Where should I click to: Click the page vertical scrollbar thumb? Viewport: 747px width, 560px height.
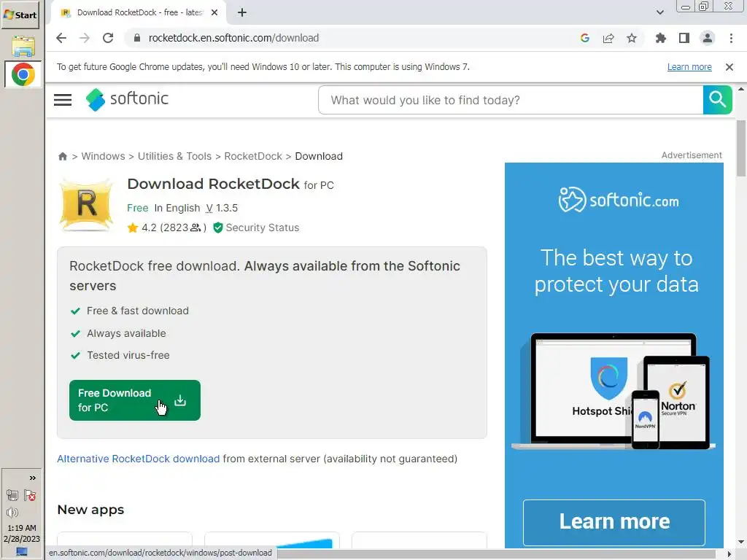[741, 149]
